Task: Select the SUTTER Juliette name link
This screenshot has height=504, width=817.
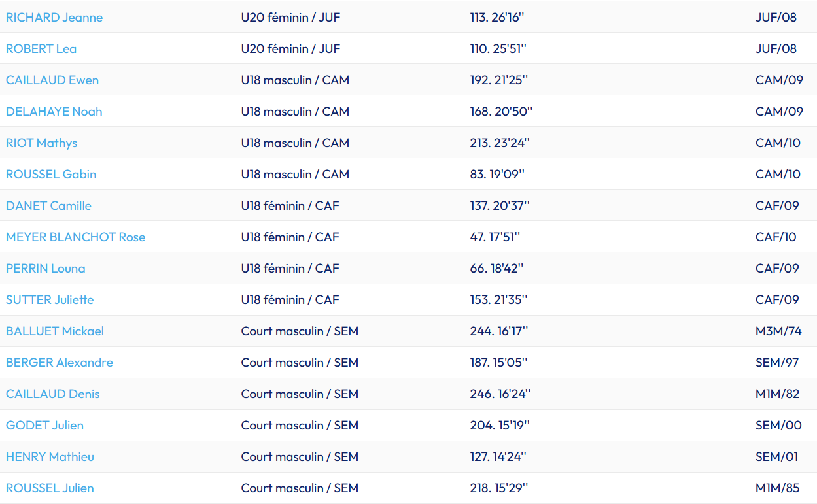Action: pyautogui.click(x=50, y=300)
